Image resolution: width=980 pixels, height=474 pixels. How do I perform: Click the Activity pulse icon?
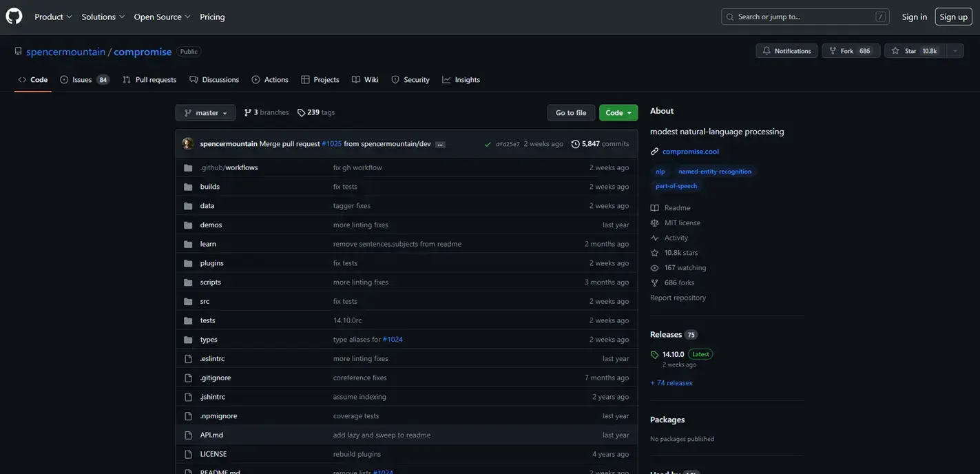[654, 238]
